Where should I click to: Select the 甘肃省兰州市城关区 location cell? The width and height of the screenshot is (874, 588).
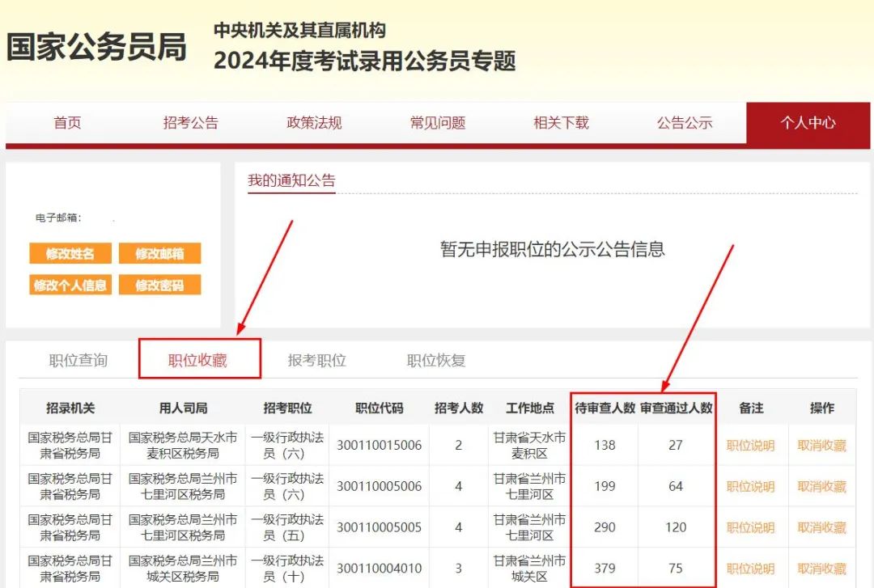529,569
